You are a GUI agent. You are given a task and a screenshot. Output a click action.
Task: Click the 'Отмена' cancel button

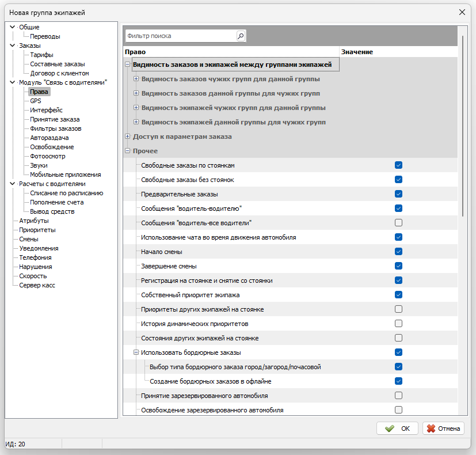tap(443, 429)
